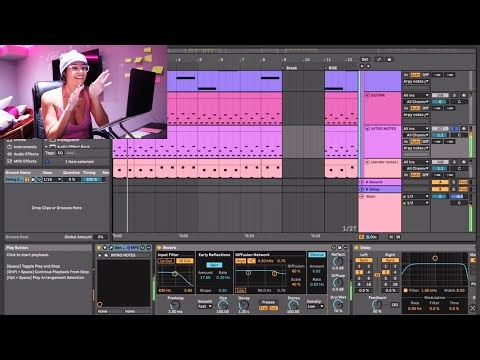The width and height of the screenshot is (480, 360).
Task: Click the Reverb Dry/Wet knob
Action: click(x=338, y=304)
